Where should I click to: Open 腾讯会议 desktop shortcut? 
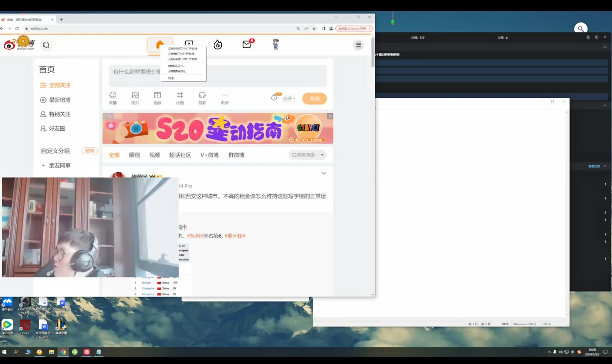click(x=7, y=304)
